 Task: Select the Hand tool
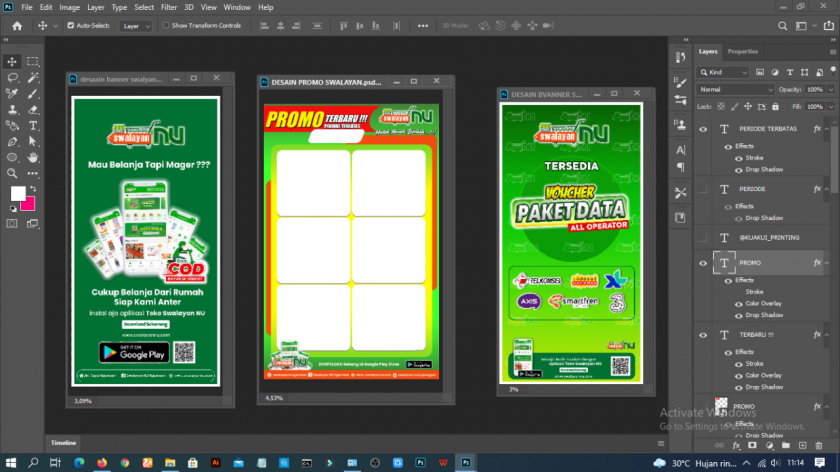click(33, 158)
